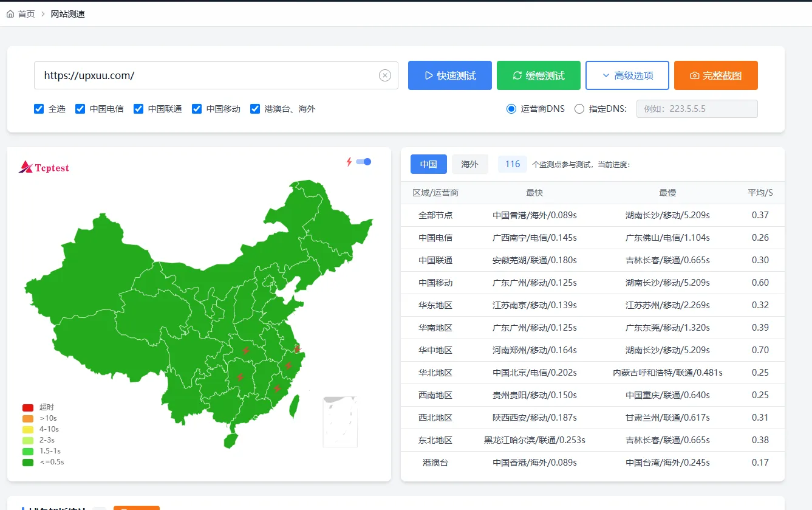This screenshot has width=812, height=510.
Task: Click the home icon in breadcrumb
Action: [10, 13]
